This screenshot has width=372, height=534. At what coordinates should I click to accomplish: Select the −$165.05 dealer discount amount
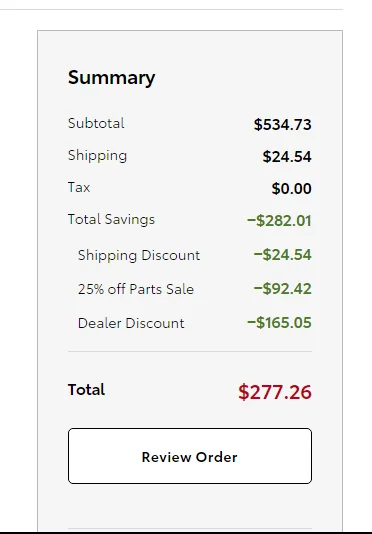click(279, 323)
